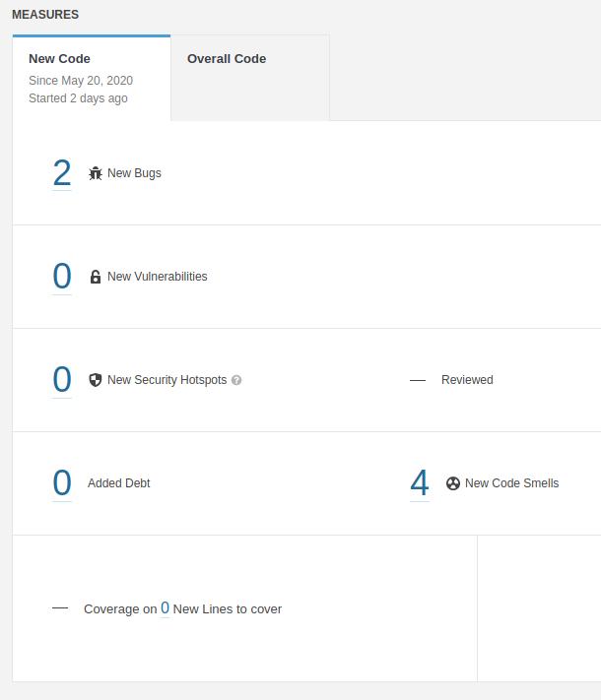Click the radioactive Code Smells icon

pyautogui.click(x=453, y=483)
